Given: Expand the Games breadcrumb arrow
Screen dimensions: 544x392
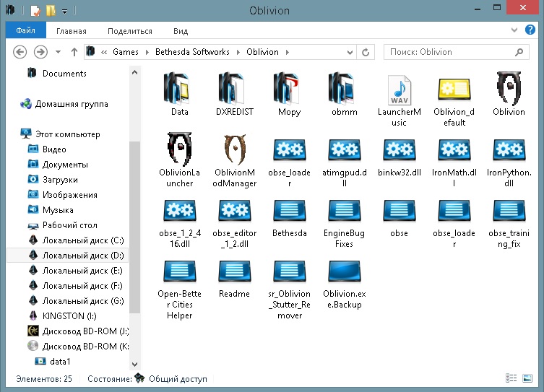Looking at the screenshot, I should point(147,52).
